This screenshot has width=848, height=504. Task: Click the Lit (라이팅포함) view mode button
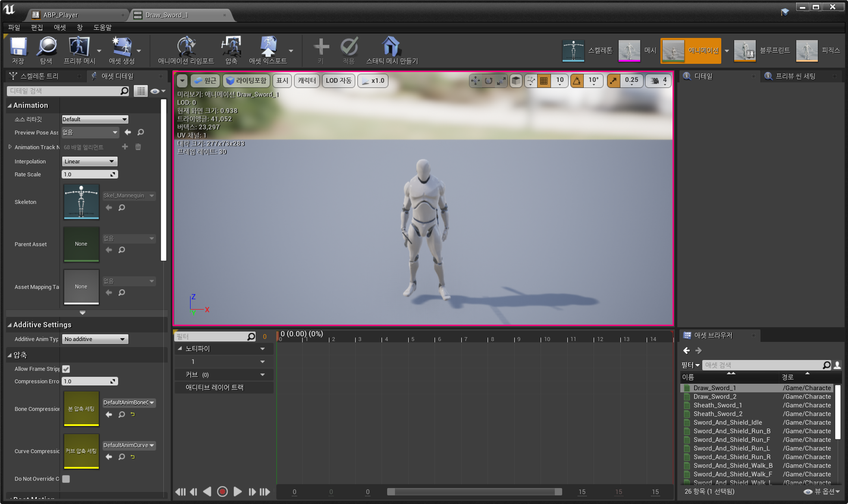247,81
